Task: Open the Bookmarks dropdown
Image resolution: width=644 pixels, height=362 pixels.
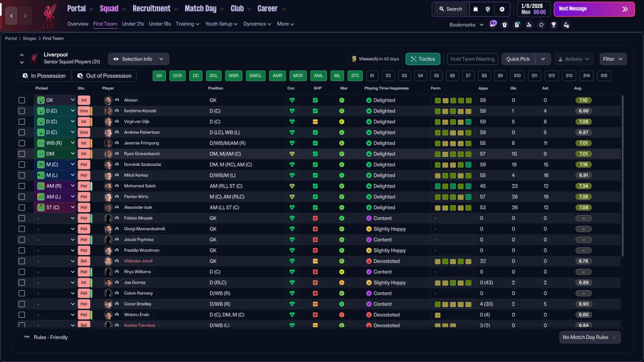Action: pyautogui.click(x=466, y=25)
